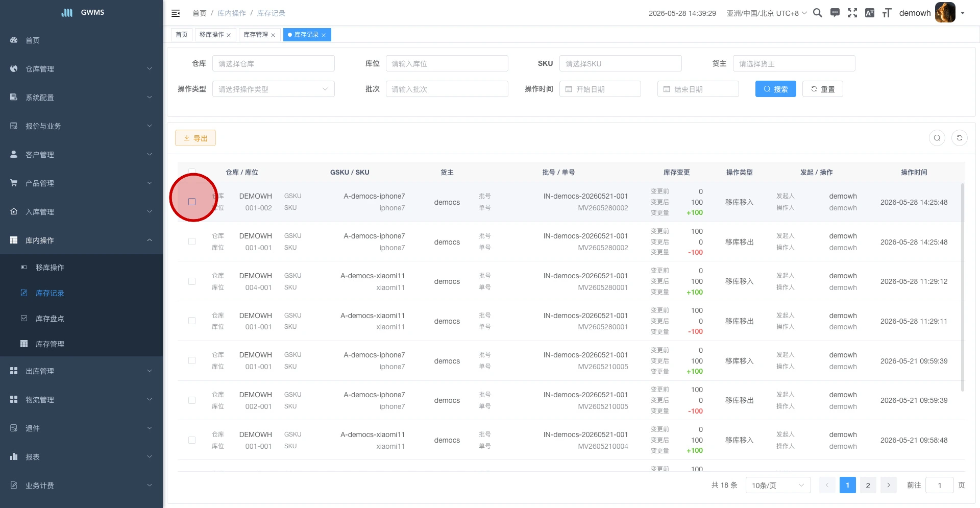Select pagination page 1
The height and width of the screenshot is (508, 980).
tap(848, 485)
